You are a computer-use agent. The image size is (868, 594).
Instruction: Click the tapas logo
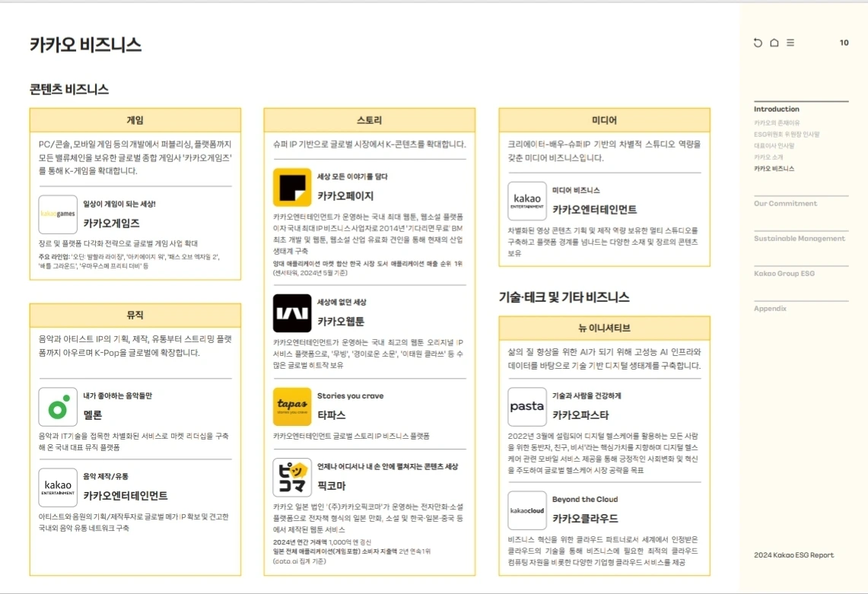[x=292, y=407]
